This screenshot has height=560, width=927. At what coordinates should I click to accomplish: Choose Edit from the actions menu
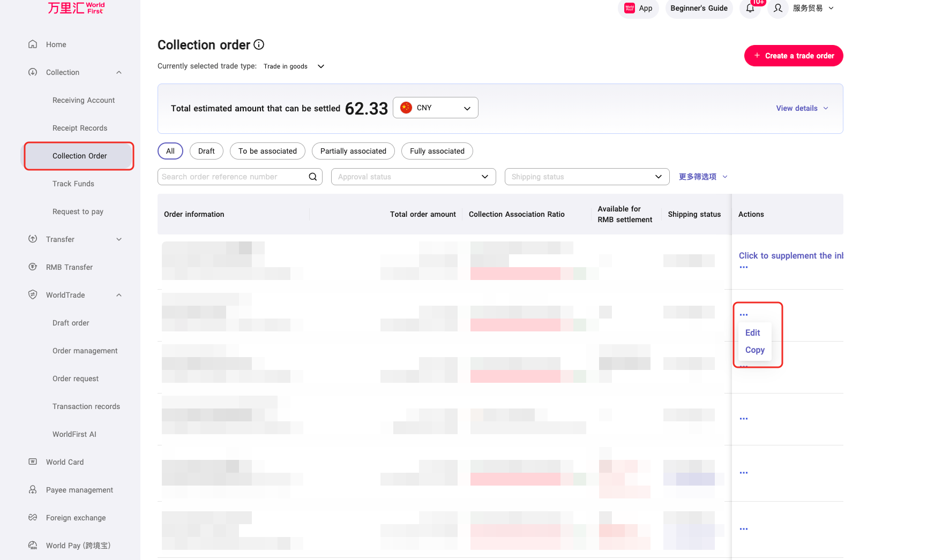[x=752, y=333]
